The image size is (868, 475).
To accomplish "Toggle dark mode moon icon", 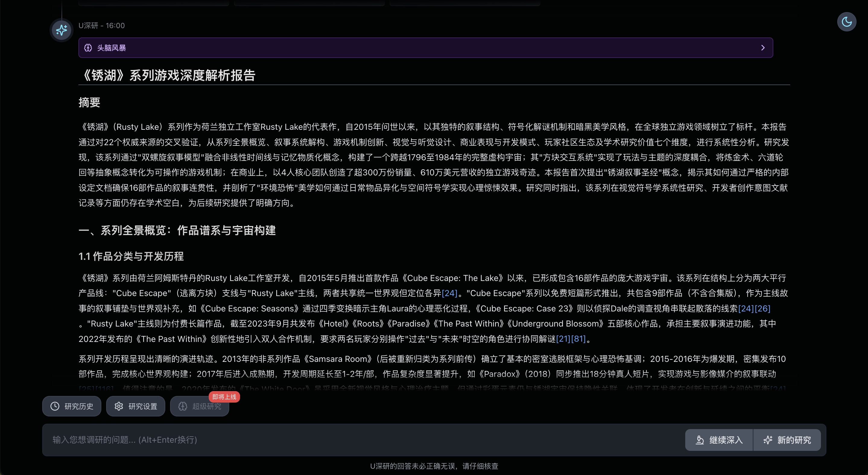I will 846,22.
